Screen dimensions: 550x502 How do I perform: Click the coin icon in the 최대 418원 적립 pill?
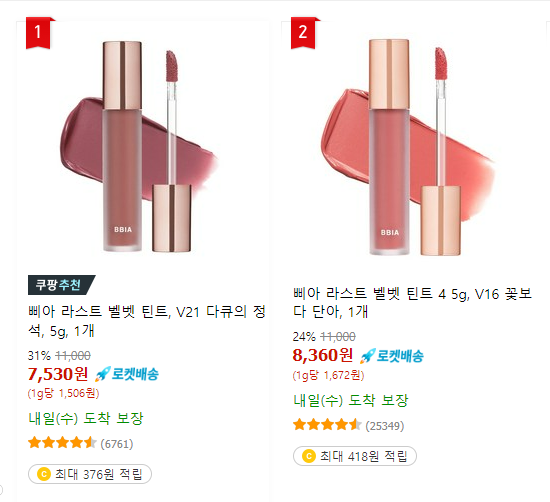pos(309,456)
